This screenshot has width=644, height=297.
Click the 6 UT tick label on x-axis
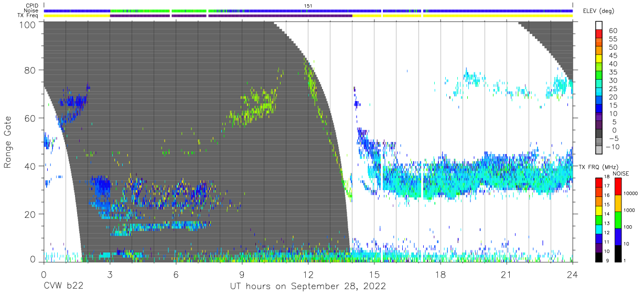click(176, 275)
